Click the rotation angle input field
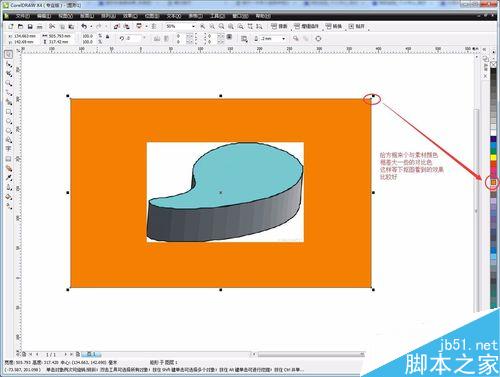The height and width of the screenshot is (377, 500). tap(133, 39)
